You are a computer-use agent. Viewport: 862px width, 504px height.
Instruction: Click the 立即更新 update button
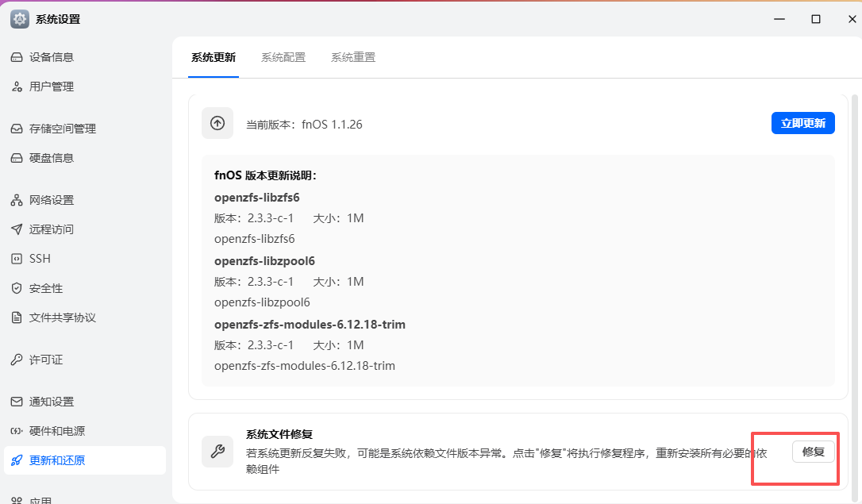(802, 123)
